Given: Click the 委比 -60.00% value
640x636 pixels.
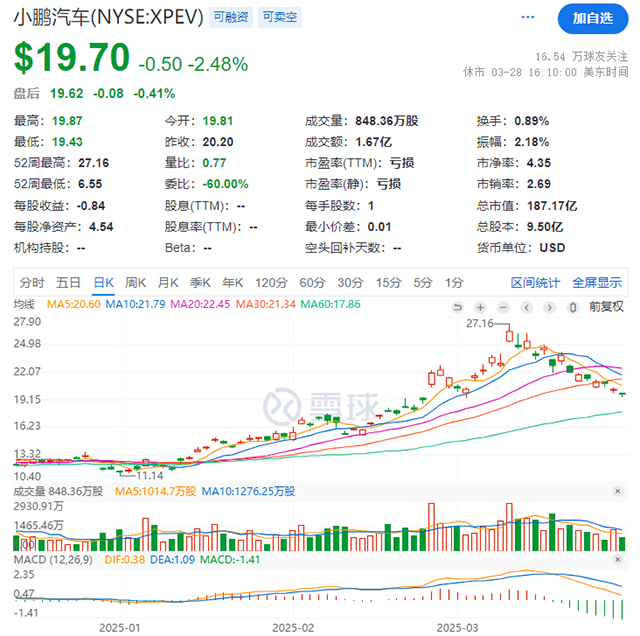Looking at the screenshot, I should coord(225,184).
